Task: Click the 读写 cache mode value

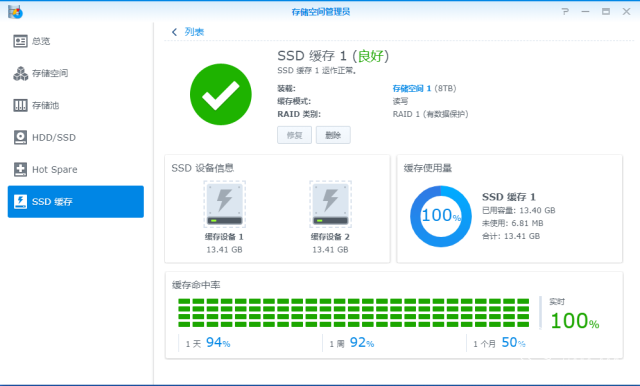Action: 400,101
